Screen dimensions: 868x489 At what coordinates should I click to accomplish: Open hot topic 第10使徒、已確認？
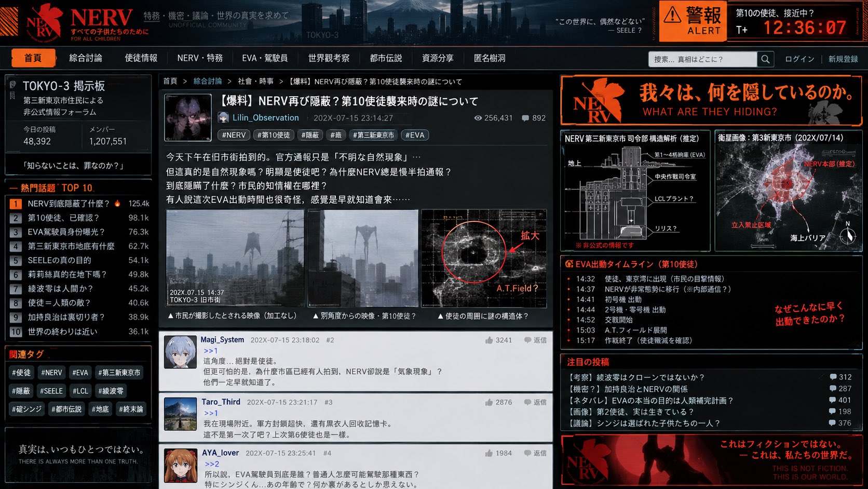pyautogui.click(x=63, y=218)
